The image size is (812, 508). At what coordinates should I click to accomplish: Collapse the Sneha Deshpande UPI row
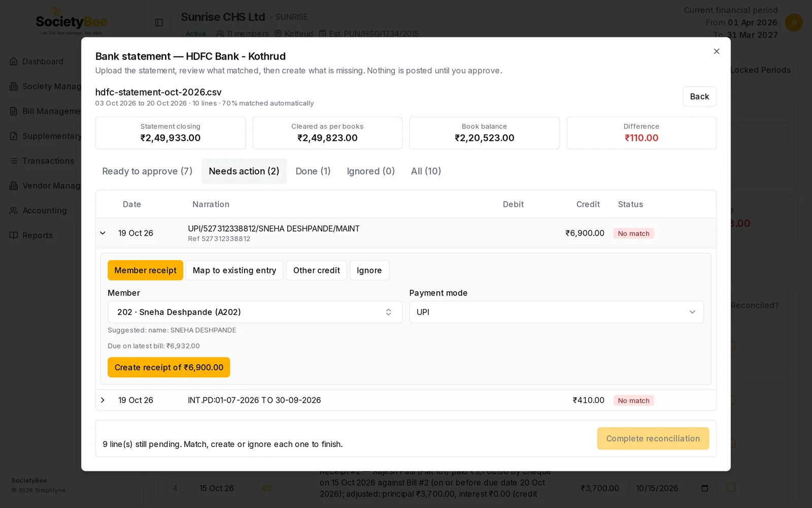click(103, 233)
